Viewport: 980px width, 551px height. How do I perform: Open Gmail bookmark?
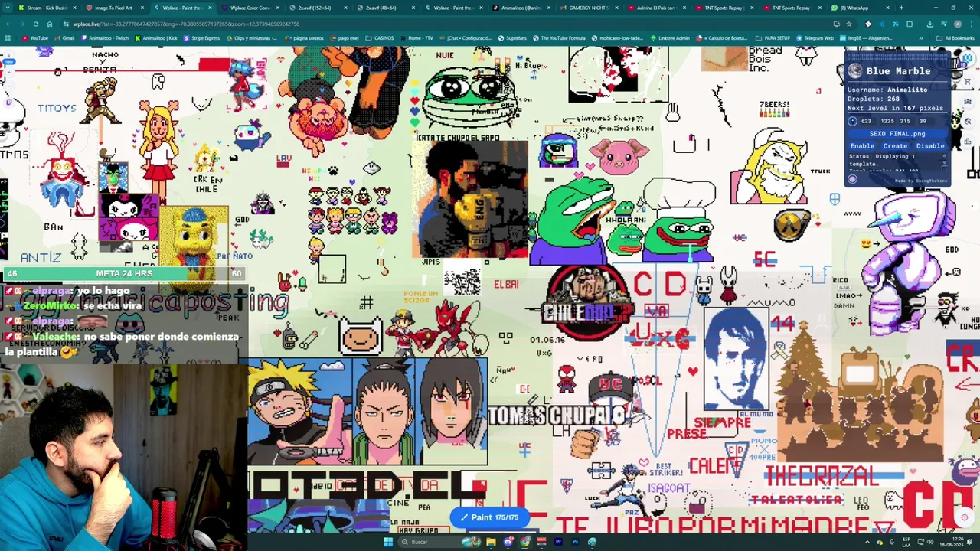(x=65, y=37)
